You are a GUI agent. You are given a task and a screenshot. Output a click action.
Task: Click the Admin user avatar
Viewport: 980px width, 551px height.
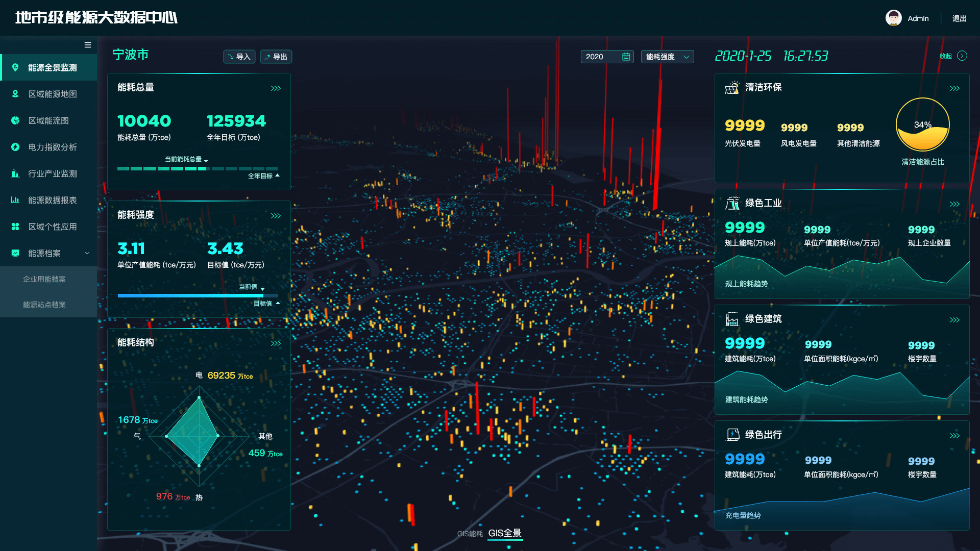[893, 18]
